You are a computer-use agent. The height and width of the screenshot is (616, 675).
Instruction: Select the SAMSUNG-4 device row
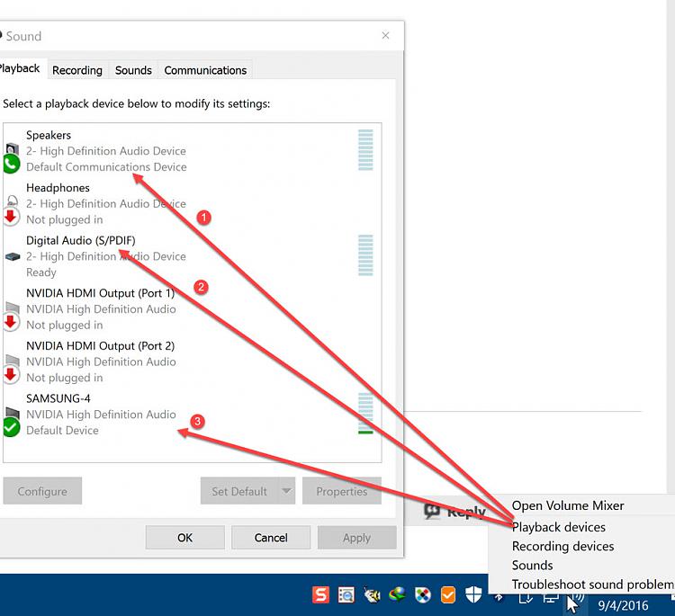point(192,415)
